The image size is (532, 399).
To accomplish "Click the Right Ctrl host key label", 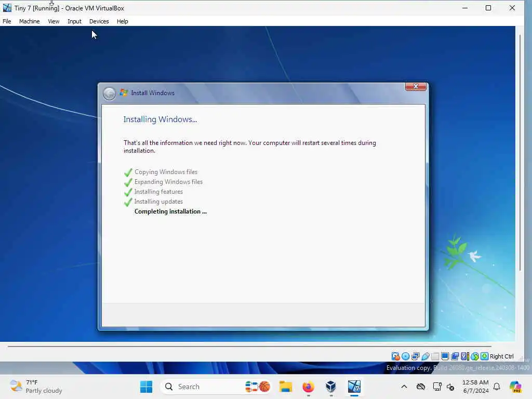I will point(501,356).
